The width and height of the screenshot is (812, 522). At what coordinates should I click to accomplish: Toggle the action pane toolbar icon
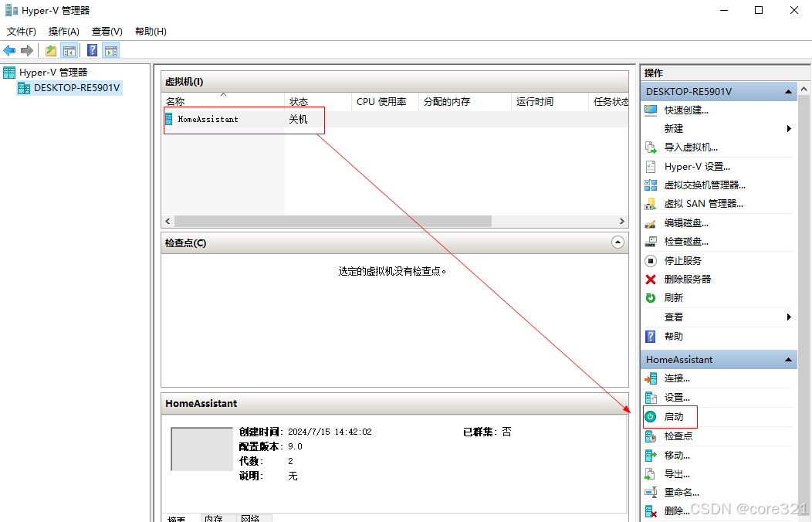[111, 50]
